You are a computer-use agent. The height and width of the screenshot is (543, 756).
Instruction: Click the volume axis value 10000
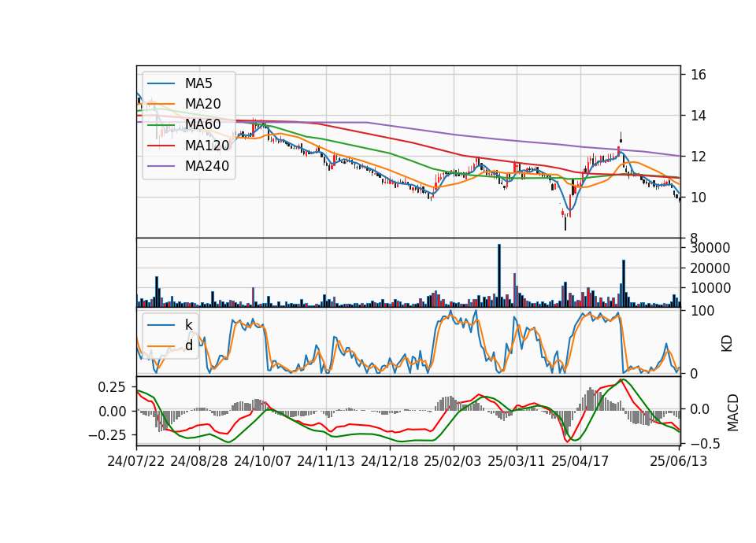[710, 288]
